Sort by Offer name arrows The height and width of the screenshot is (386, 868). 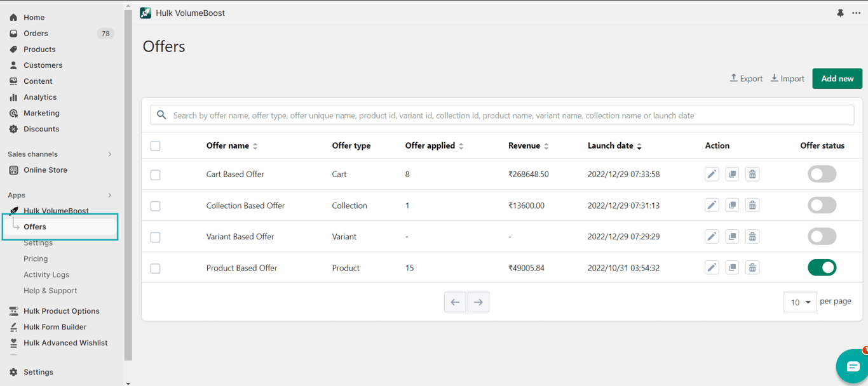click(x=255, y=146)
